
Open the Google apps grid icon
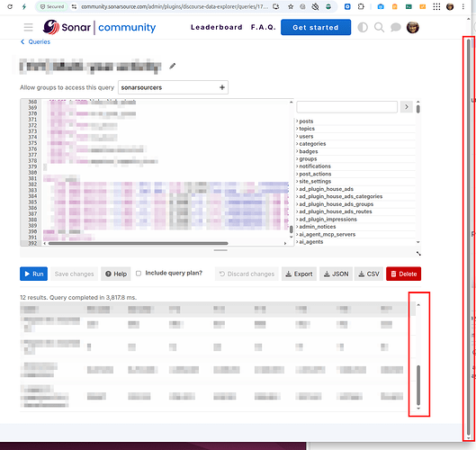[436, 6]
